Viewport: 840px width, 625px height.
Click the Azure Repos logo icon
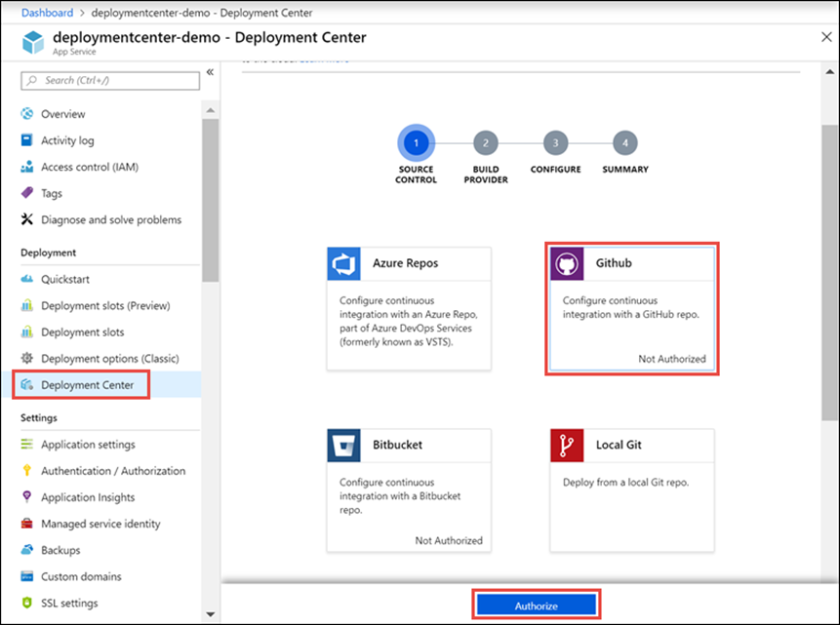[343, 263]
